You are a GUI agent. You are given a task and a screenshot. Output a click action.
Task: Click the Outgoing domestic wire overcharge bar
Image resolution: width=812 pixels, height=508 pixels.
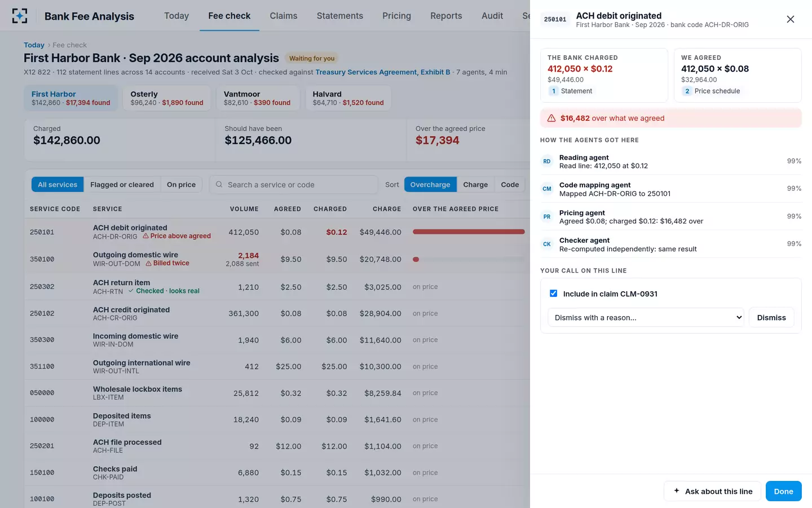pyautogui.click(x=469, y=260)
